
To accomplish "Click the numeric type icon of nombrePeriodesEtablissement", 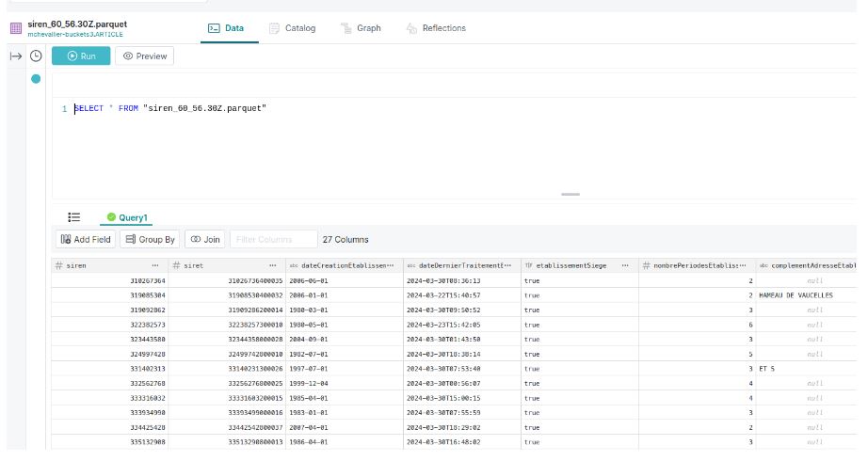I will [x=647, y=266].
